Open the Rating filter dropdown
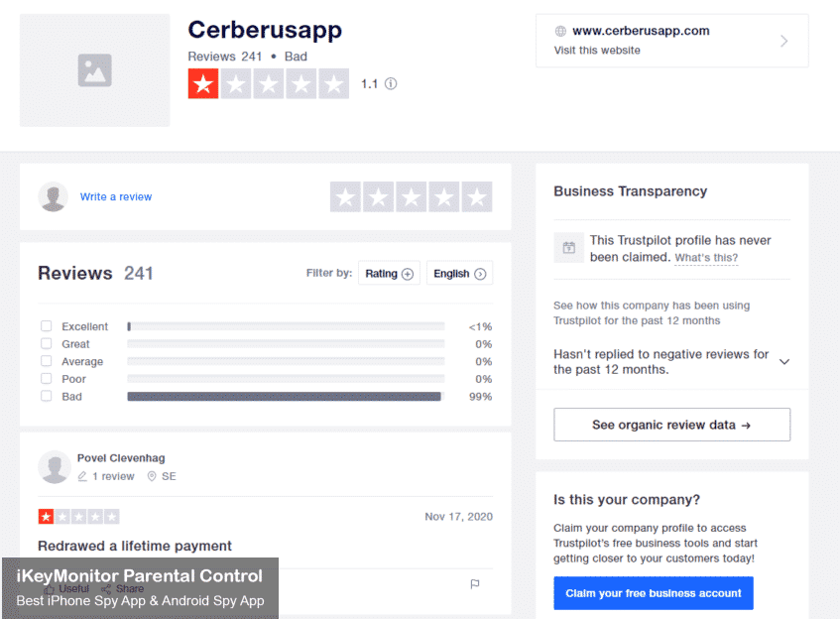Screen dimensions: 840x619 pyautogui.click(x=389, y=273)
